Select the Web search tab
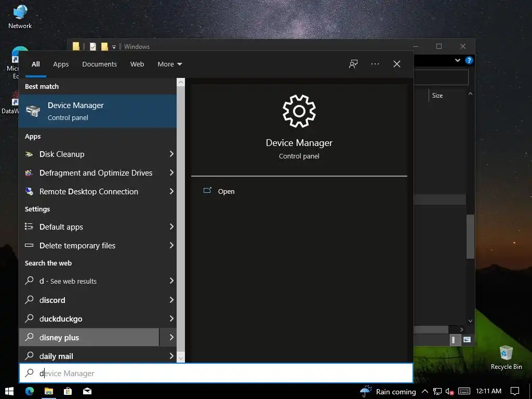The height and width of the screenshot is (399, 532). pyautogui.click(x=137, y=64)
